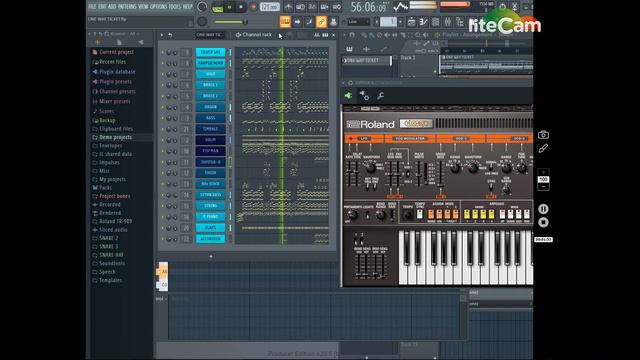Select the BASS channel button
The width and height of the screenshot is (640, 360).
click(210, 118)
